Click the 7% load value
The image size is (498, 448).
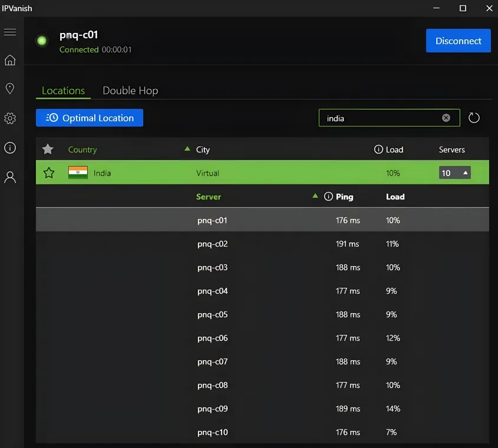[391, 432]
